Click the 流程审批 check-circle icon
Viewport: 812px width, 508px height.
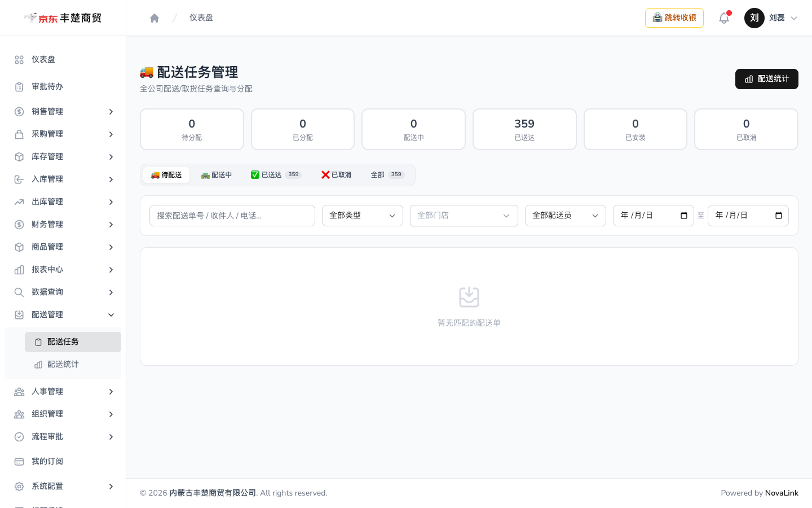coord(19,437)
